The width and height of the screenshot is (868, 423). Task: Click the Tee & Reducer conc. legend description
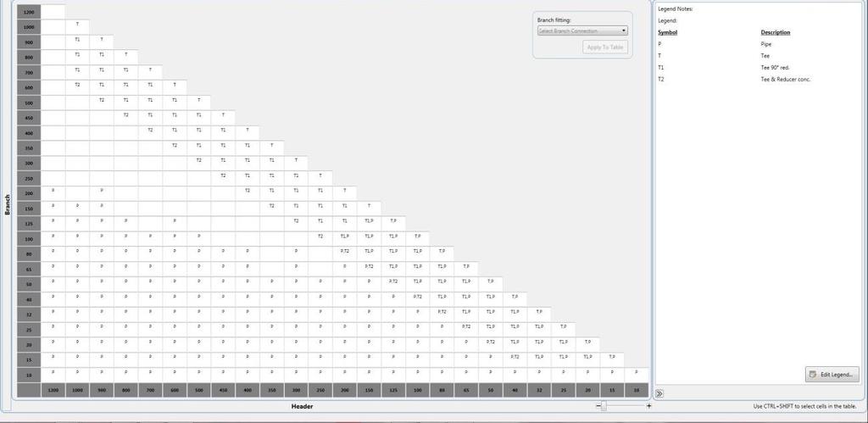point(786,79)
